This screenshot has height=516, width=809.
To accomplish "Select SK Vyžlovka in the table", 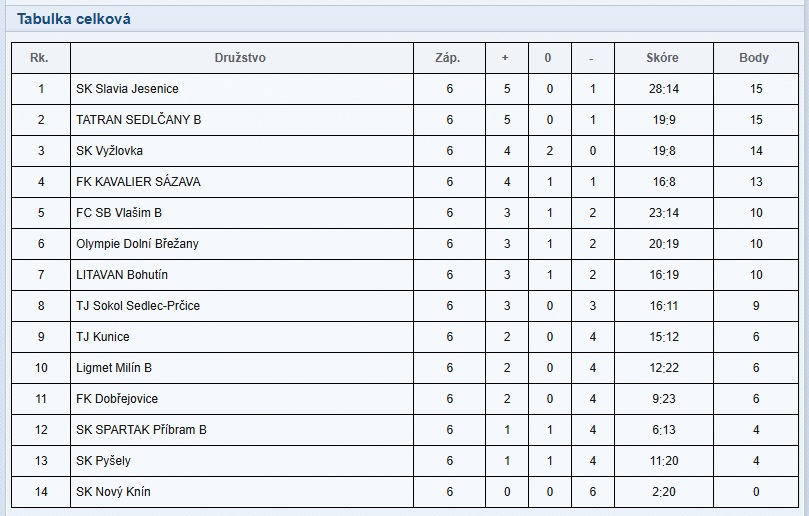I will click(x=109, y=151).
